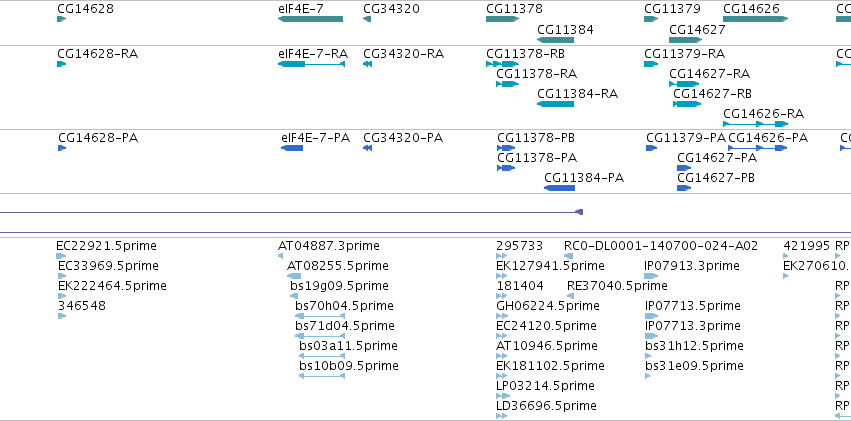
Task: Select EST bs71d04.5prime
Action: click(x=345, y=327)
